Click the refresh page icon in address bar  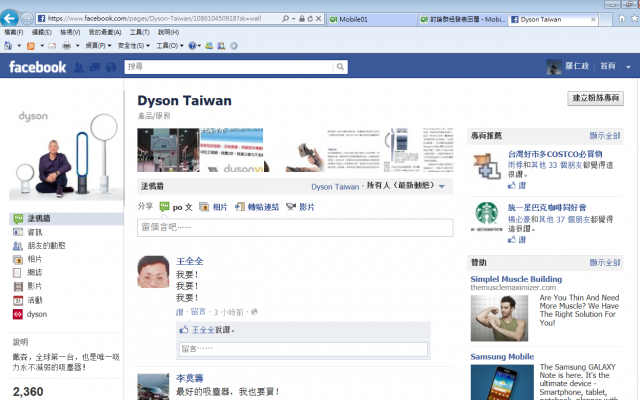point(310,18)
